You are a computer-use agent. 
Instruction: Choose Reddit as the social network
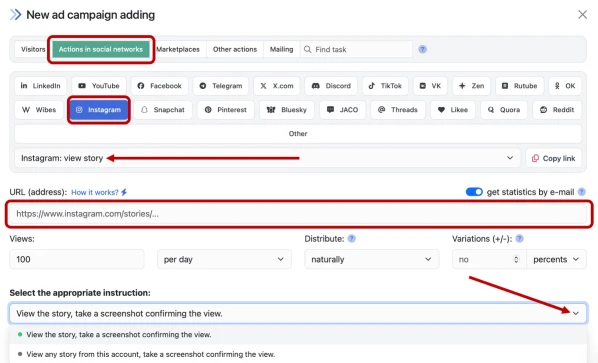coord(557,110)
